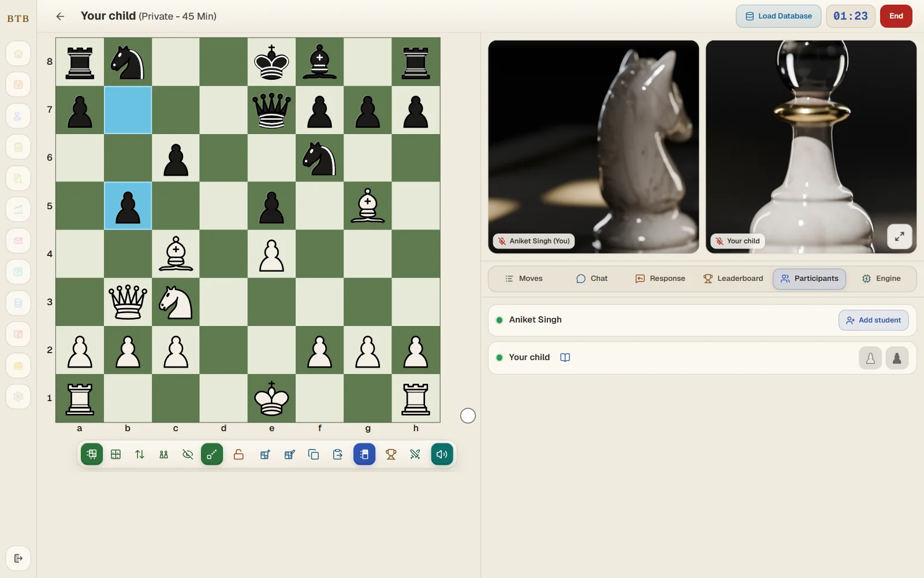Assign white pawn to Your child
The width and height of the screenshot is (924, 578).
[870, 358]
